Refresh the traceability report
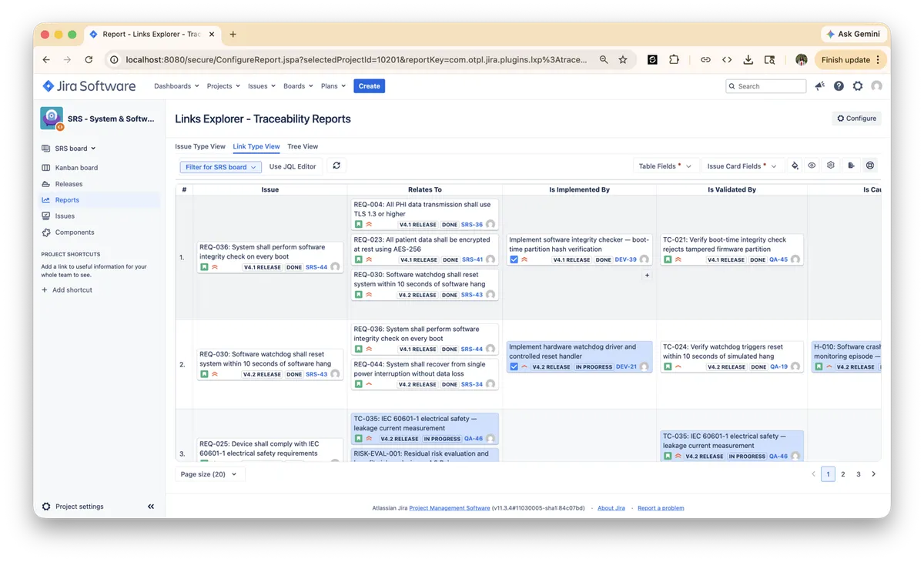The height and width of the screenshot is (562, 924). [336, 166]
